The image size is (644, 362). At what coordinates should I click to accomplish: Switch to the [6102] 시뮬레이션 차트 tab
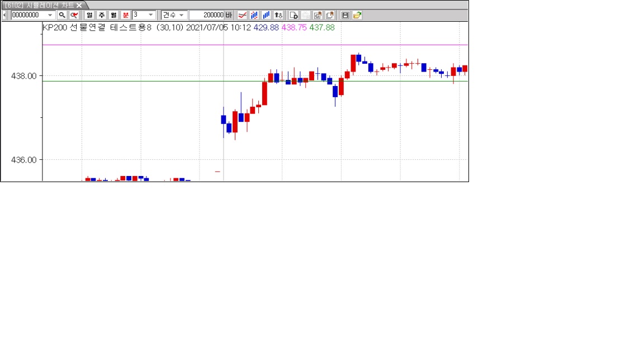point(39,5)
